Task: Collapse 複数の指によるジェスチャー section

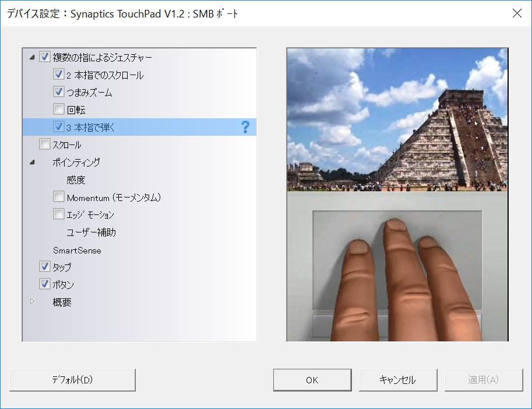Action: pyautogui.click(x=33, y=57)
